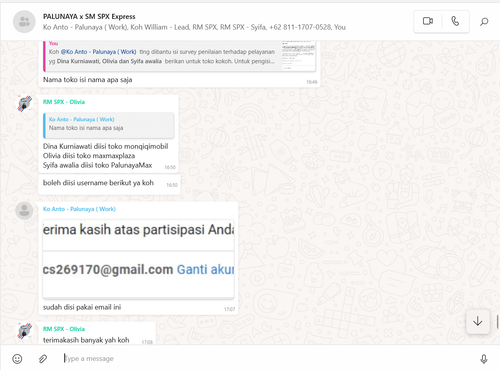The width and height of the screenshot is (500, 370).
Task: Record a voice message with microphone
Action: 484,359
